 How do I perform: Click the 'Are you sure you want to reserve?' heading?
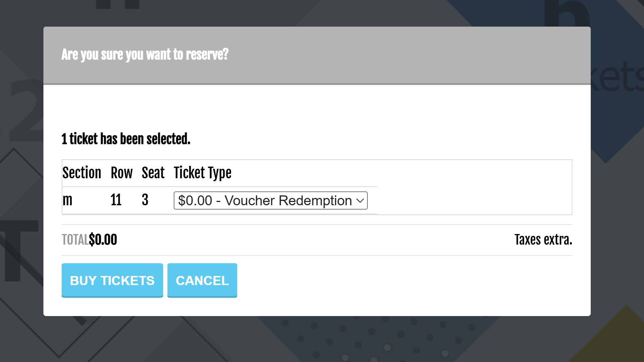pyautogui.click(x=145, y=55)
